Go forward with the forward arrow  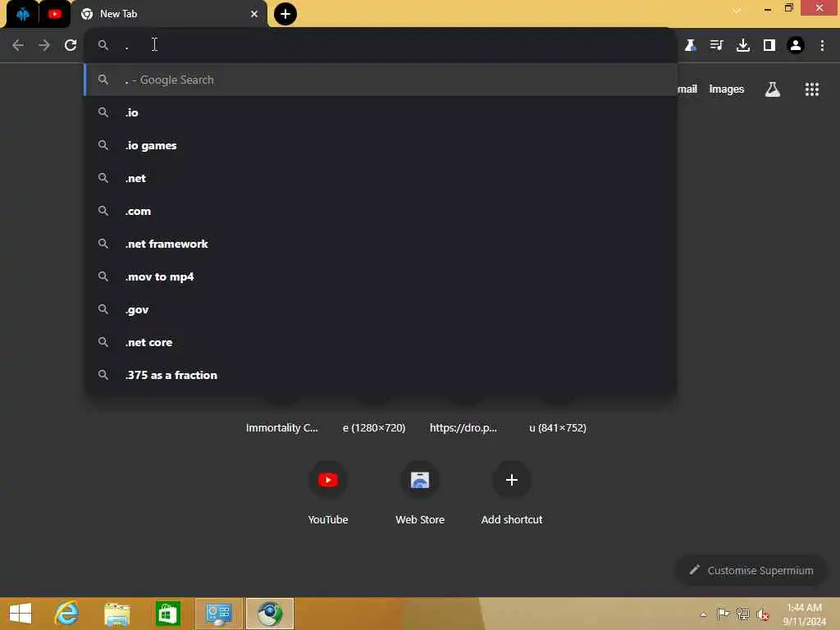coord(44,45)
